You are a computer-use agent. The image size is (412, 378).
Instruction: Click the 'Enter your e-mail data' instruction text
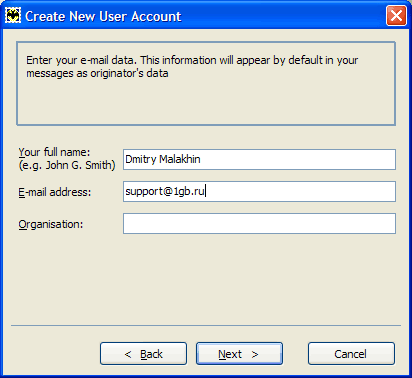click(x=192, y=66)
